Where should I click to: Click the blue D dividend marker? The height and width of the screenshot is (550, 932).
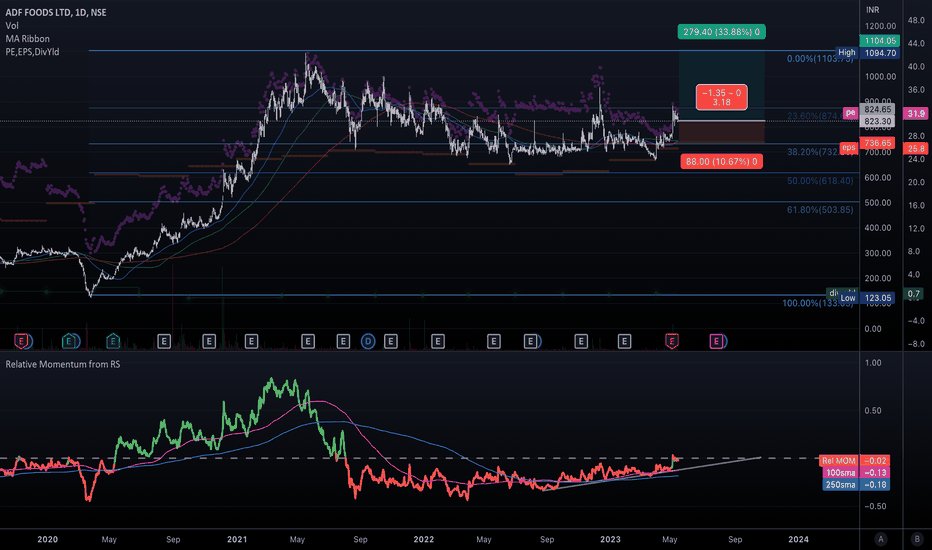pos(368,341)
